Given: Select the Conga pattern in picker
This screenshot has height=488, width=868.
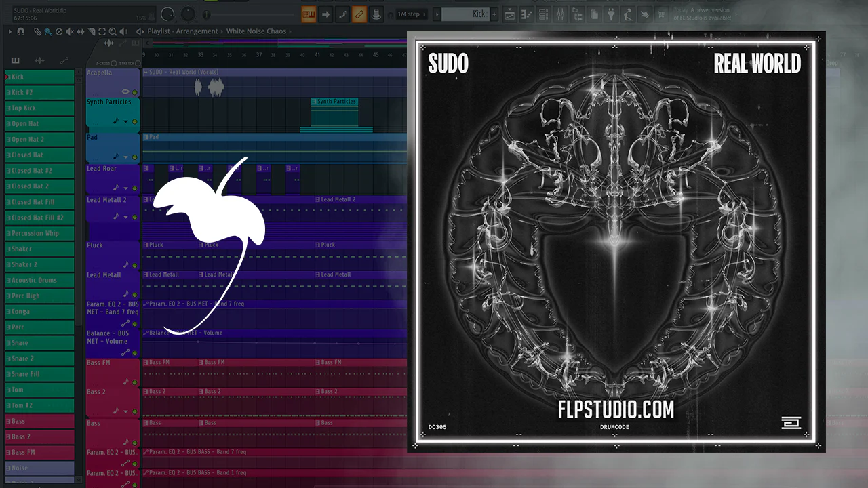Looking at the screenshot, I should pos(39,312).
